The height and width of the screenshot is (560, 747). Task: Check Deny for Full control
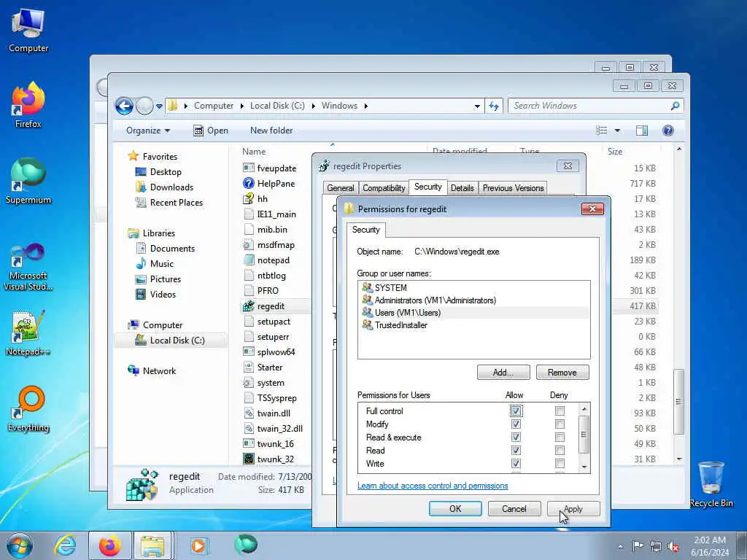(x=560, y=411)
